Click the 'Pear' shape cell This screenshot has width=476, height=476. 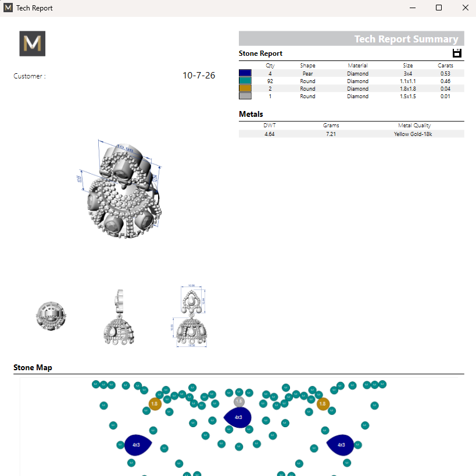pyautogui.click(x=307, y=73)
